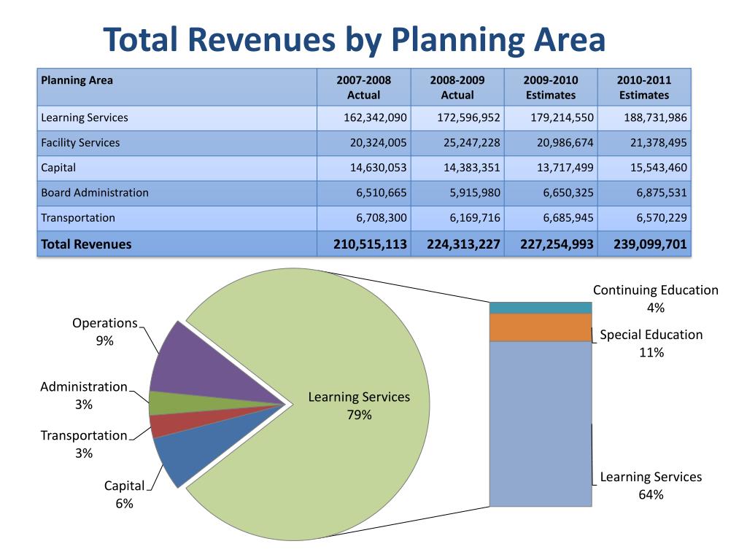Click the orange Special Education bar segment
747x560 pixels.
coord(541,327)
